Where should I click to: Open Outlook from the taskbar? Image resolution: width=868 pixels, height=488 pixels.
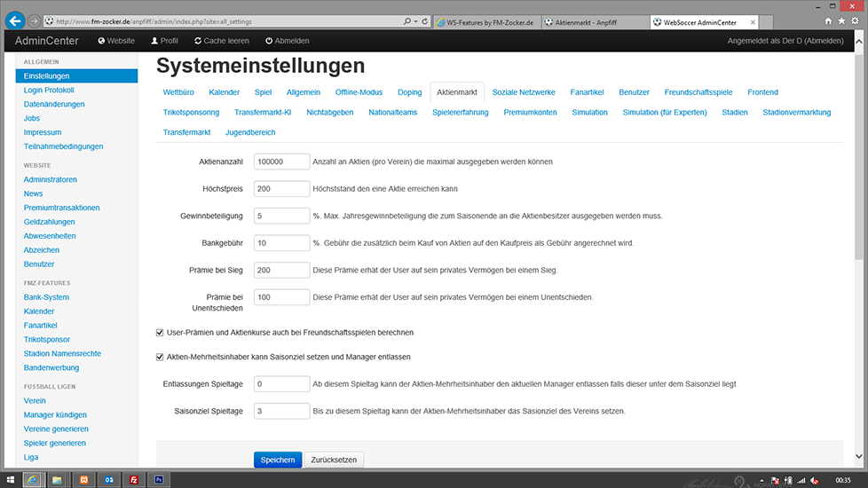click(x=107, y=479)
